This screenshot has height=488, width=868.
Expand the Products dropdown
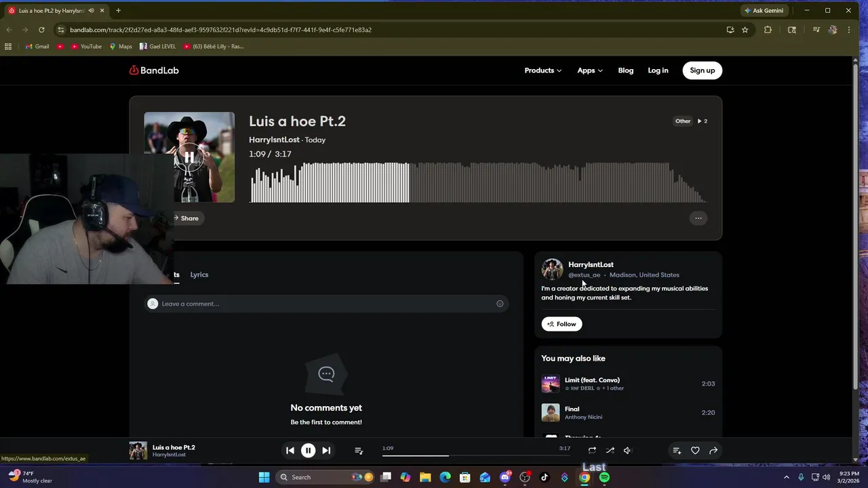pyautogui.click(x=542, y=70)
